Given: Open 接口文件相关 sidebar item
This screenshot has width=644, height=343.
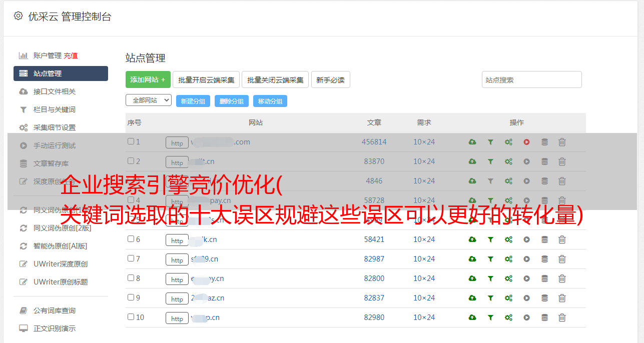Looking at the screenshot, I should 55,91.
